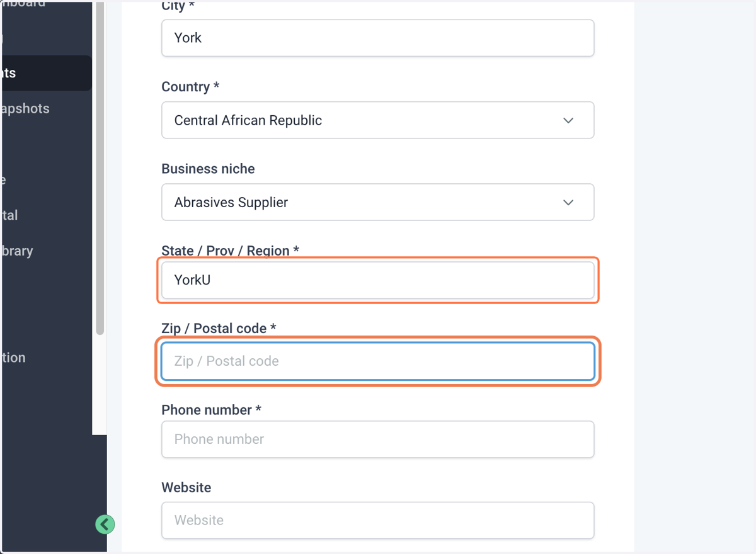Open the Country dropdown showing Central African Republic

coord(378,120)
